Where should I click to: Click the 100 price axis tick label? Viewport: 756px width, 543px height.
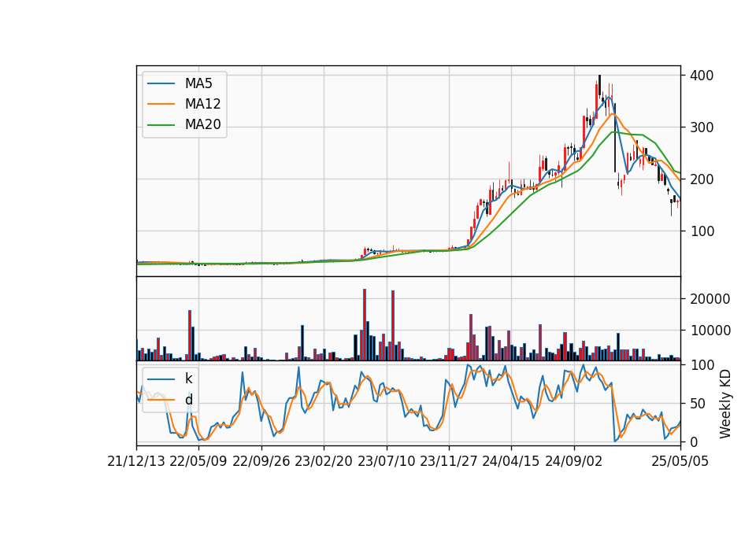tap(702, 231)
